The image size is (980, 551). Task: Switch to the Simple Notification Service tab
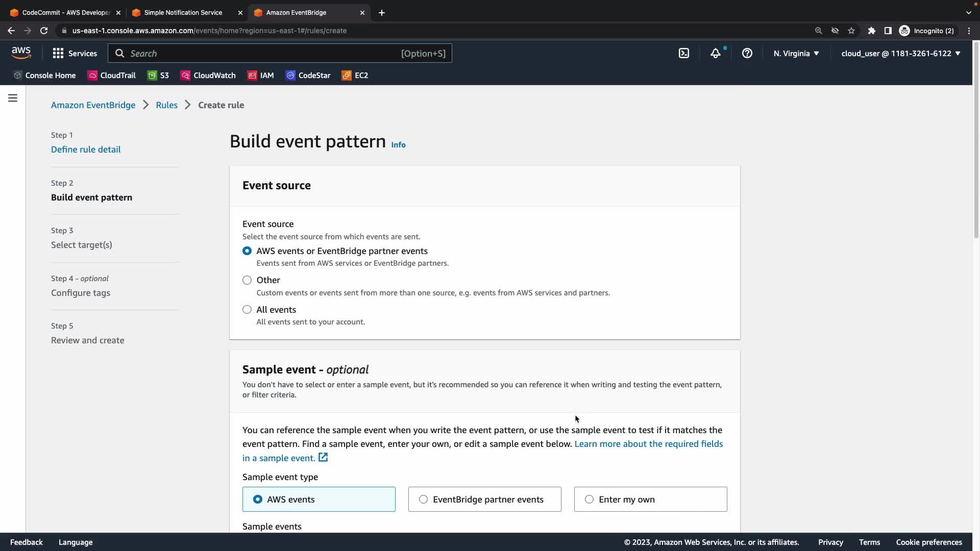pyautogui.click(x=183, y=12)
